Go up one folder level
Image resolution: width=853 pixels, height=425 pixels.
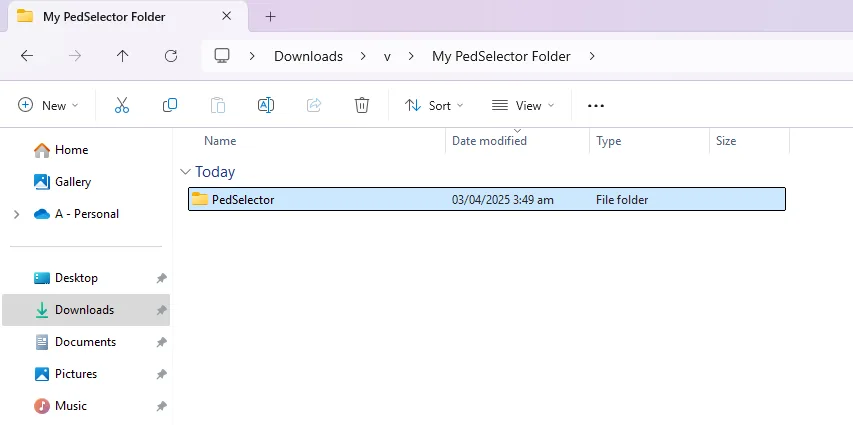(x=122, y=56)
